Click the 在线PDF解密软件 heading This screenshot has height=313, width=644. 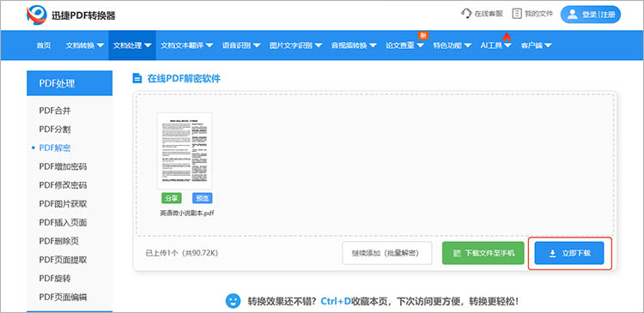pyautogui.click(x=184, y=79)
